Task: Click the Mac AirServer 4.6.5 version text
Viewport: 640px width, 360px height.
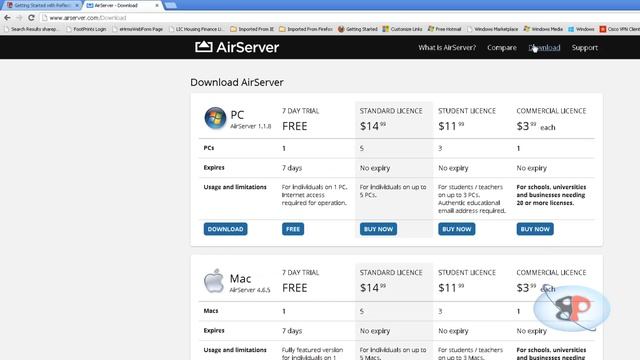Action: pyautogui.click(x=250, y=290)
